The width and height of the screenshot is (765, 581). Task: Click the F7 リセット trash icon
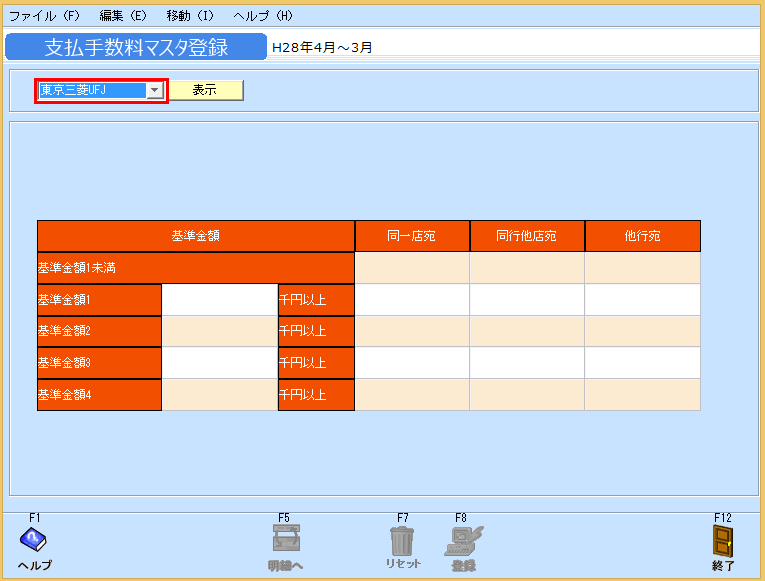(x=402, y=540)
